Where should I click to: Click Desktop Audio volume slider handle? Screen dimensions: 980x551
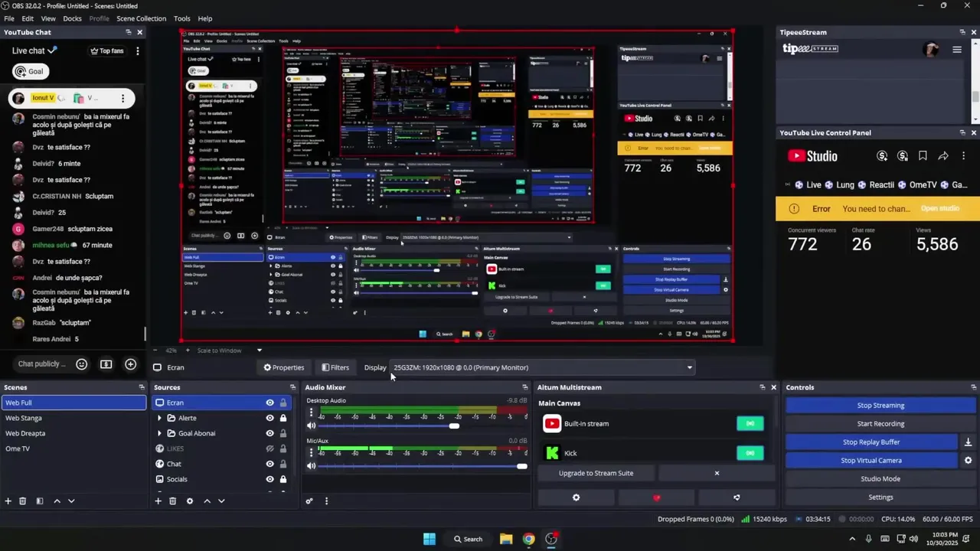[454, 425]
